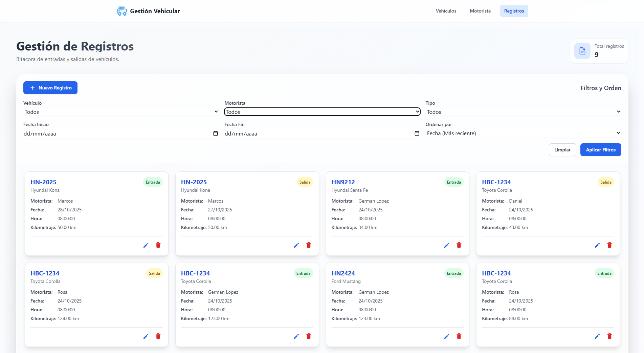Click the total registros document icon
Viewport: 644px width, 353px height.
tap(582, 51)
